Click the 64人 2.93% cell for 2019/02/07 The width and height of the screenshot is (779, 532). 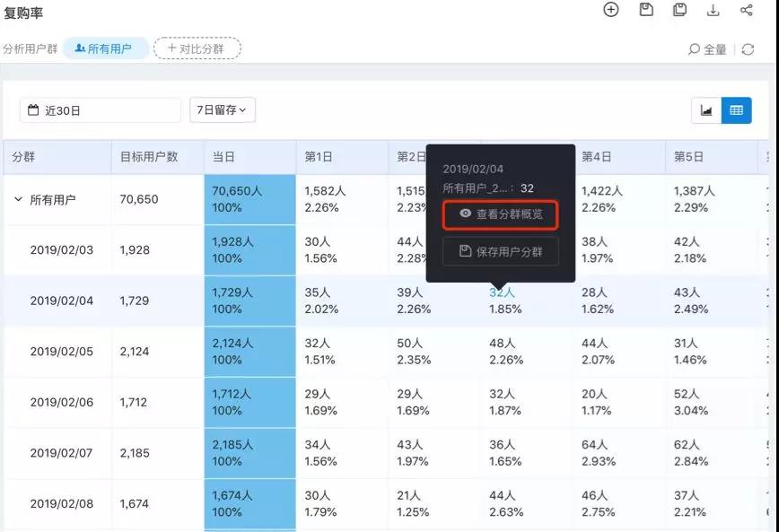coord(619,452)
